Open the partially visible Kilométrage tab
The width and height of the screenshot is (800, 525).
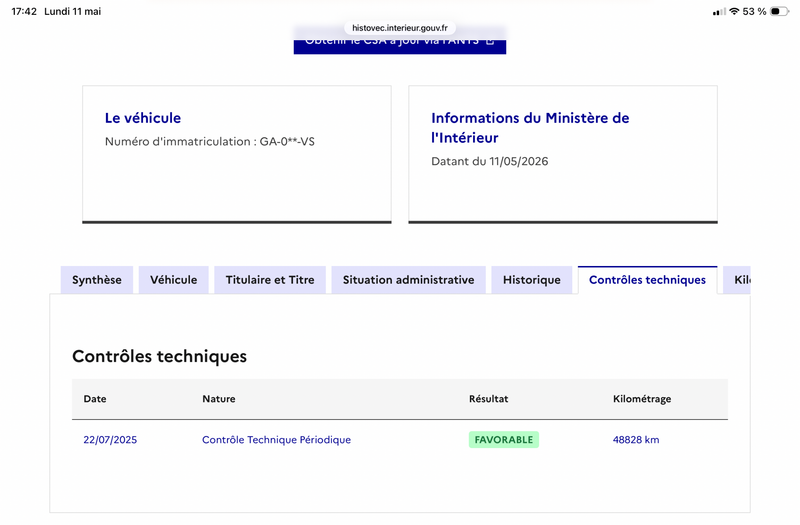click(737, 280)
